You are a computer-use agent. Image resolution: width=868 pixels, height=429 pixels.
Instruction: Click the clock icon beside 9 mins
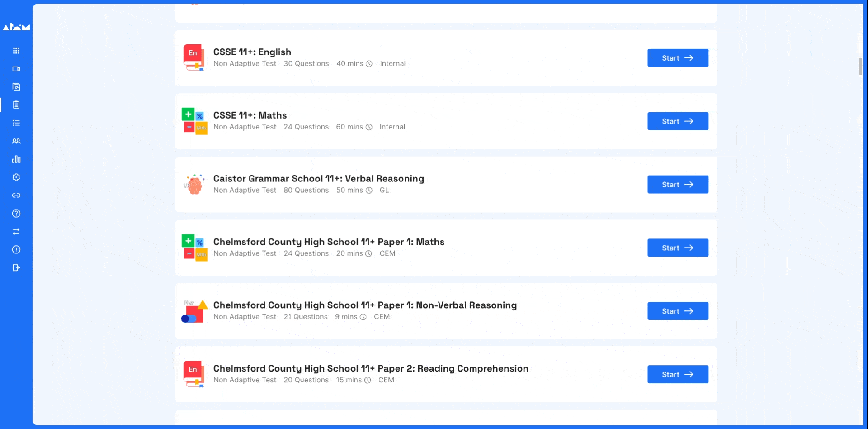pos(363,317)
